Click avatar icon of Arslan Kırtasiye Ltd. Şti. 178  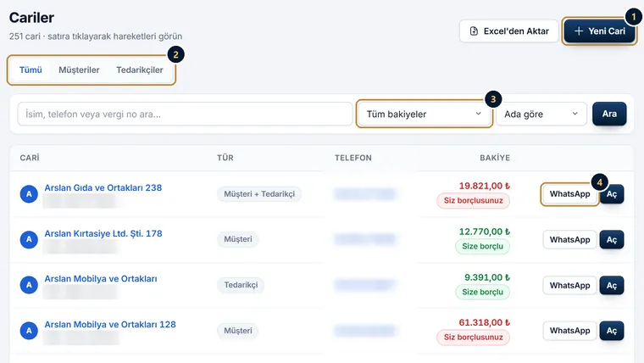[x=29, y=239]
